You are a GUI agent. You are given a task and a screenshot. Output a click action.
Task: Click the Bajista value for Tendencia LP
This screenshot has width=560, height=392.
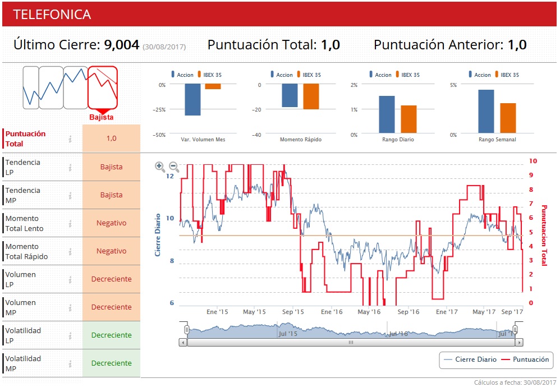pyautogui.click(x=112, y=167)
